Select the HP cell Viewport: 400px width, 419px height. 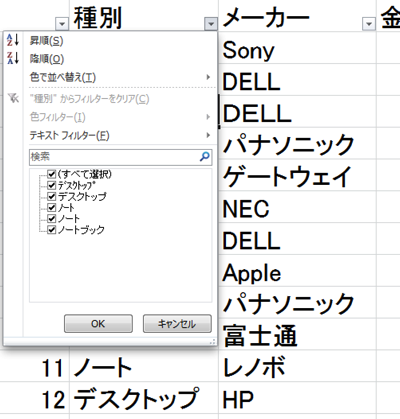(x=297, y=398)
